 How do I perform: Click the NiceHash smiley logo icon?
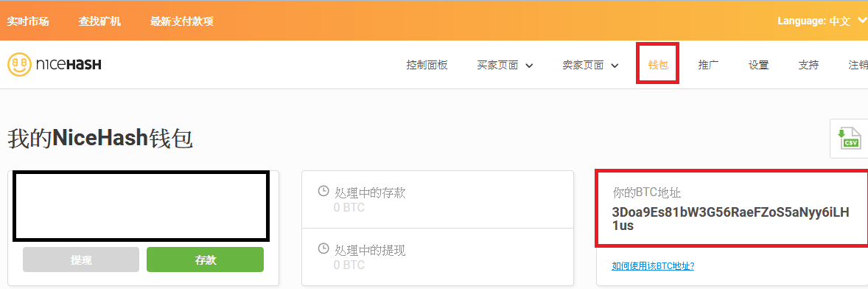coord(19,65)
